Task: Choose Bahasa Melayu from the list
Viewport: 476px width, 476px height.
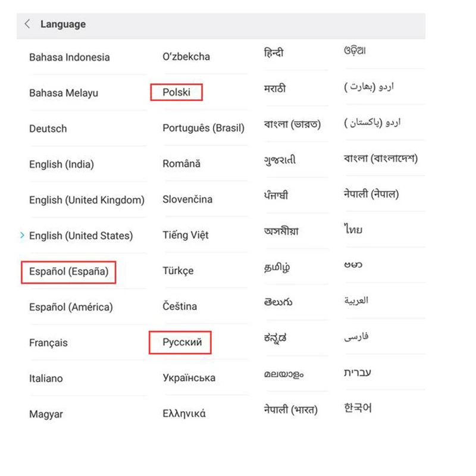Action: click(64, 93)
